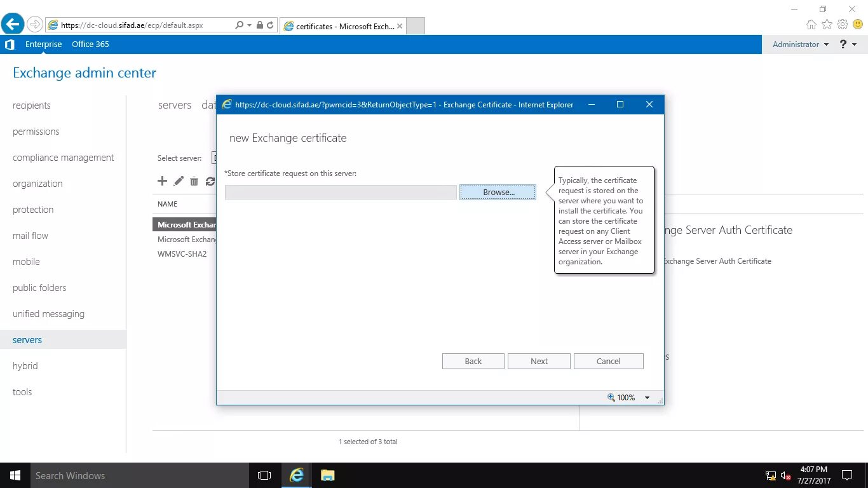This screenshot has width=868, height=488.
Task: Select the highlighted Microsoft Exchange certificate row
Action: point(185,224)
